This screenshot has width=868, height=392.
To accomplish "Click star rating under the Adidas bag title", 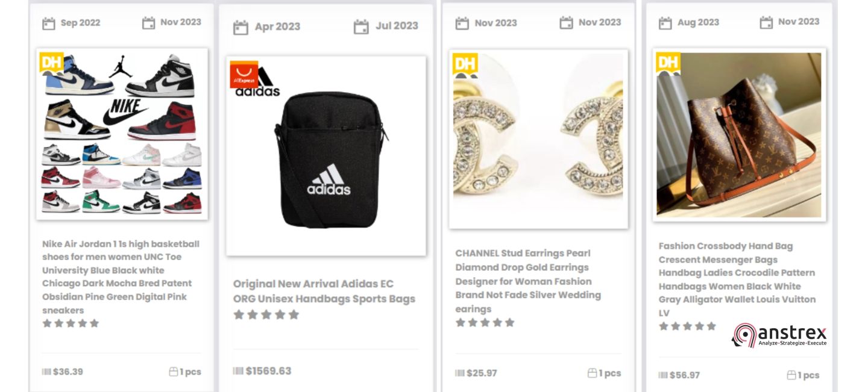I will tap(266, 314).
